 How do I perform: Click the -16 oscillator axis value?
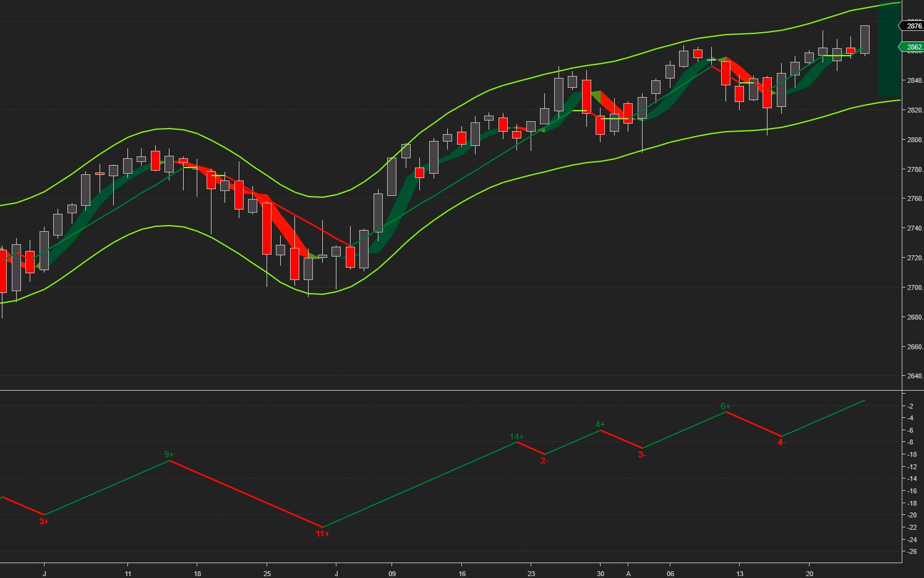[913, 491]
